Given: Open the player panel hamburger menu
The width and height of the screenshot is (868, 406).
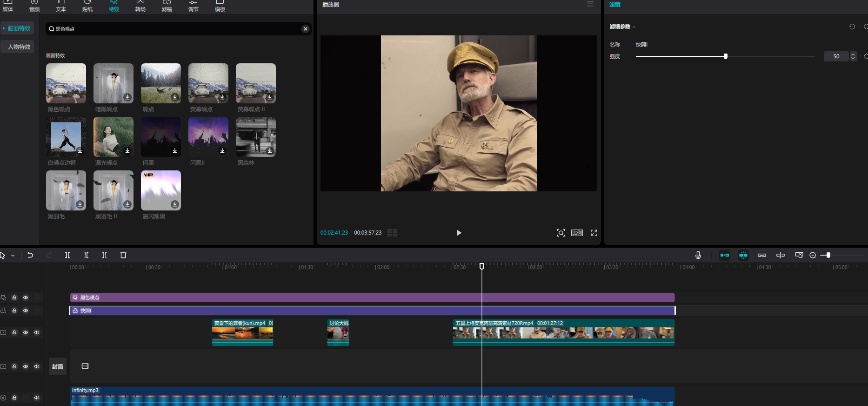Looking at the screenshot, I should [x=590, y=4].
